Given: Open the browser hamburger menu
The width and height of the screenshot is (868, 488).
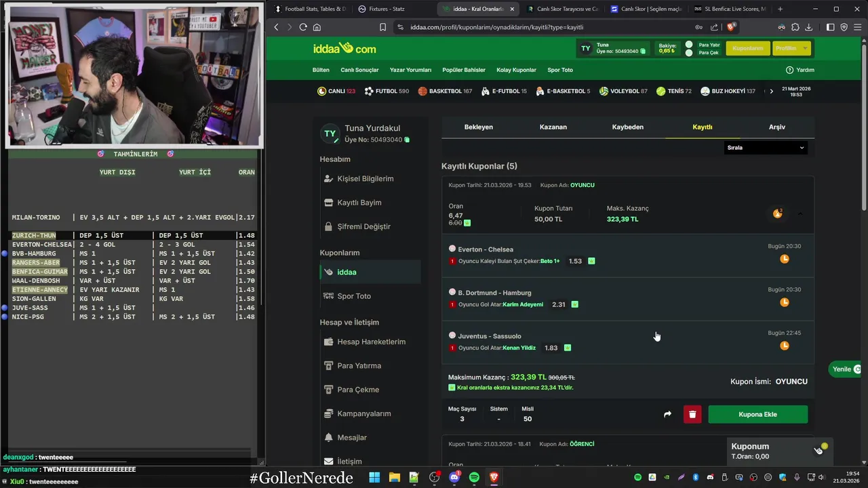Looking at the screenshot, I should pos(858,27).
